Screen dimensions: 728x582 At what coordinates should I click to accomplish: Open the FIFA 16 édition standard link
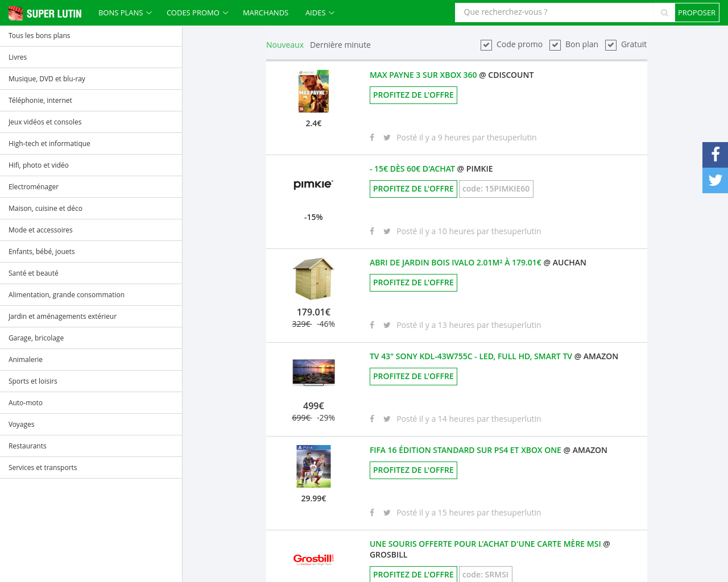[465, 450]
